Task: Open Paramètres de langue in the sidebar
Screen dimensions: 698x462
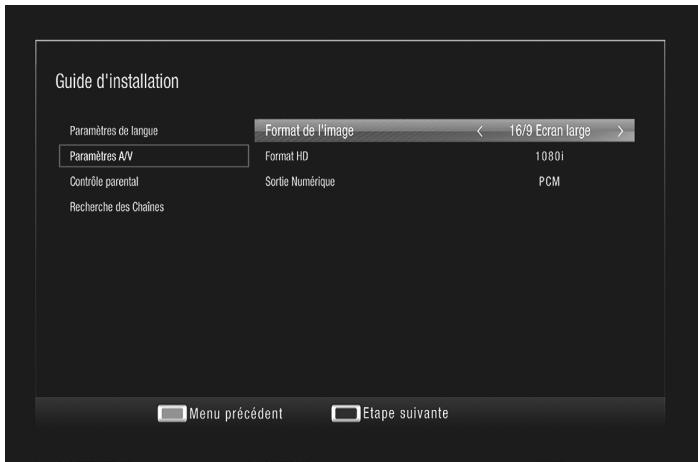Action: (113, 131)
